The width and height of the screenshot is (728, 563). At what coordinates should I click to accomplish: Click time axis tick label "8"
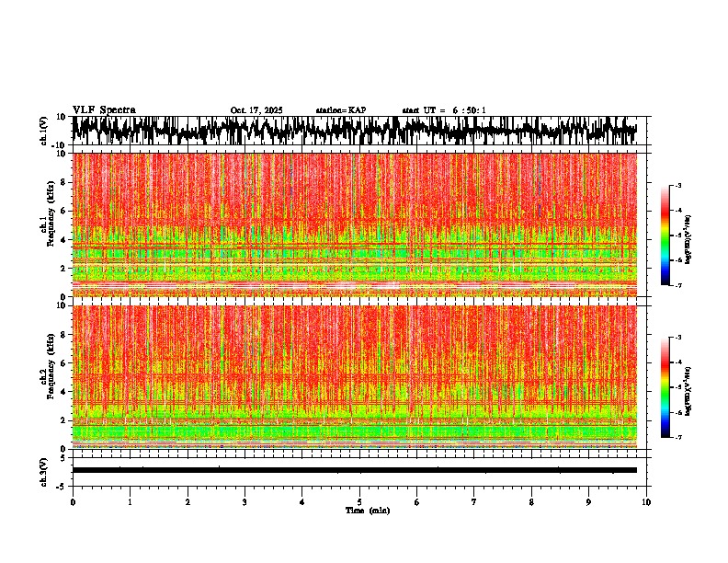(531, 502)
